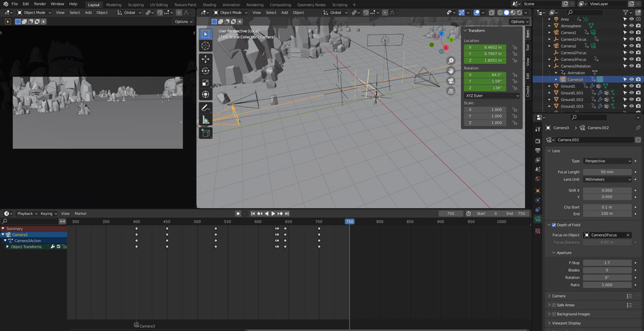Switch to the Shading workspace tab
The width and height of the screenshot is (644, 331).
point(209,4)
